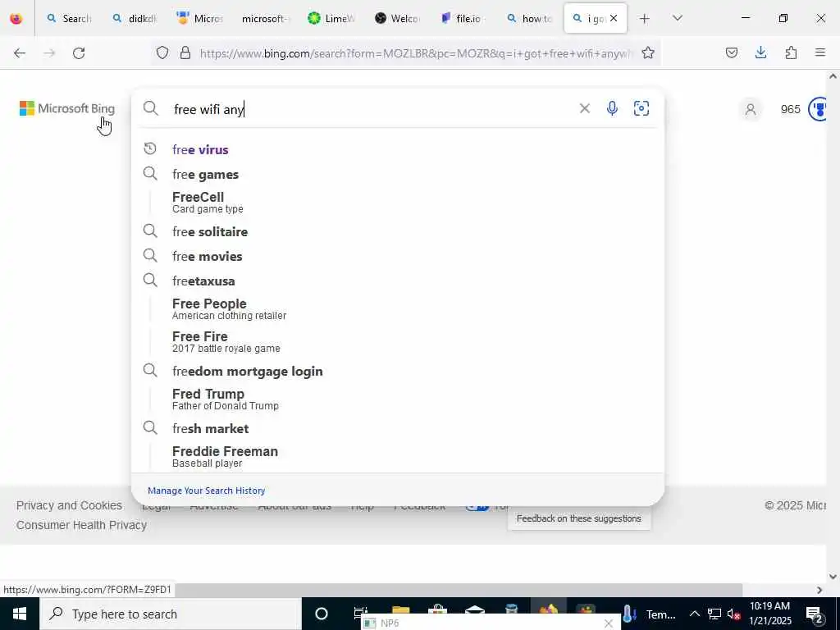Image resolution: width=840 pixels, height=630 pixels.
Task: Start voice search with the microphone icon
Action: 612,109
